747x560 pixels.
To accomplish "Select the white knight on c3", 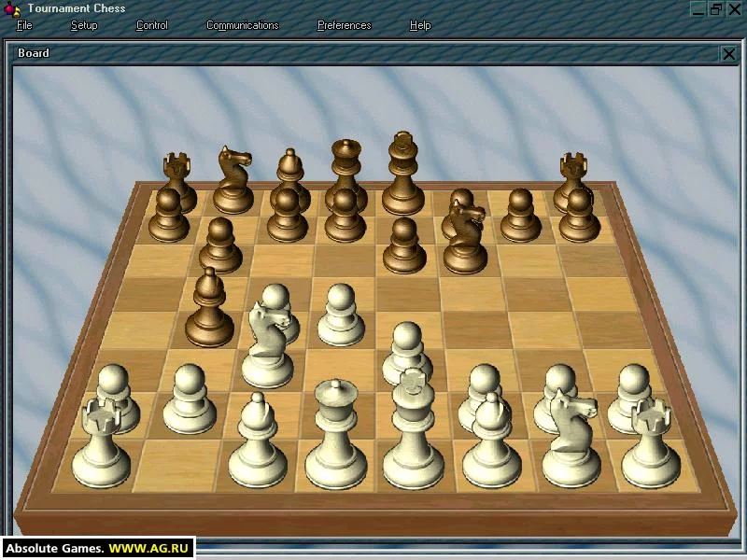I will [x=267, y=345].
